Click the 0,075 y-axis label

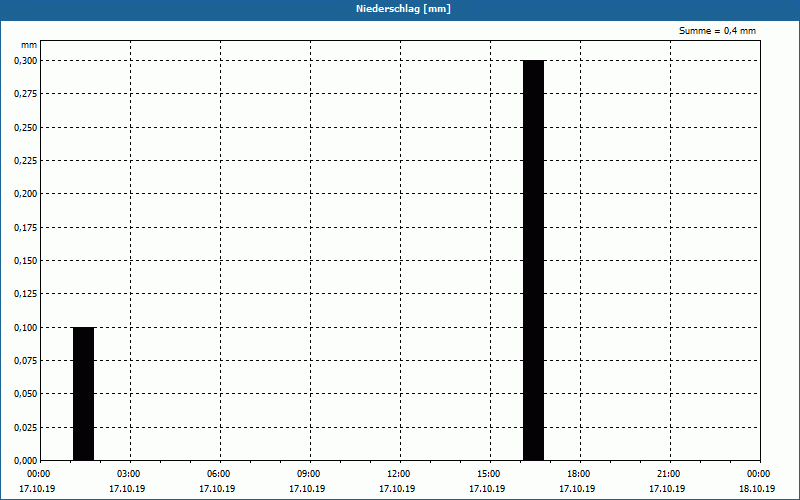[26, 361]
